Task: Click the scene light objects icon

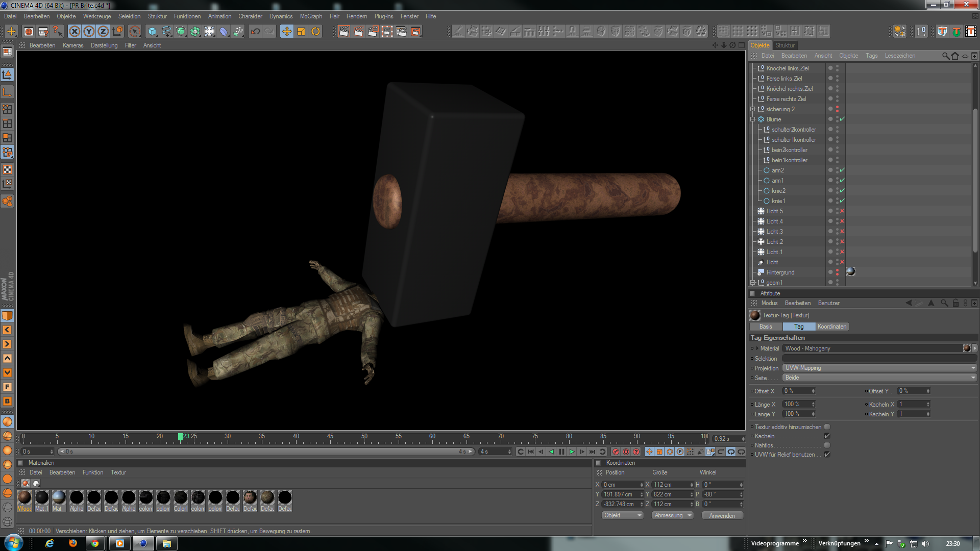Action: [x=209, y=32]
